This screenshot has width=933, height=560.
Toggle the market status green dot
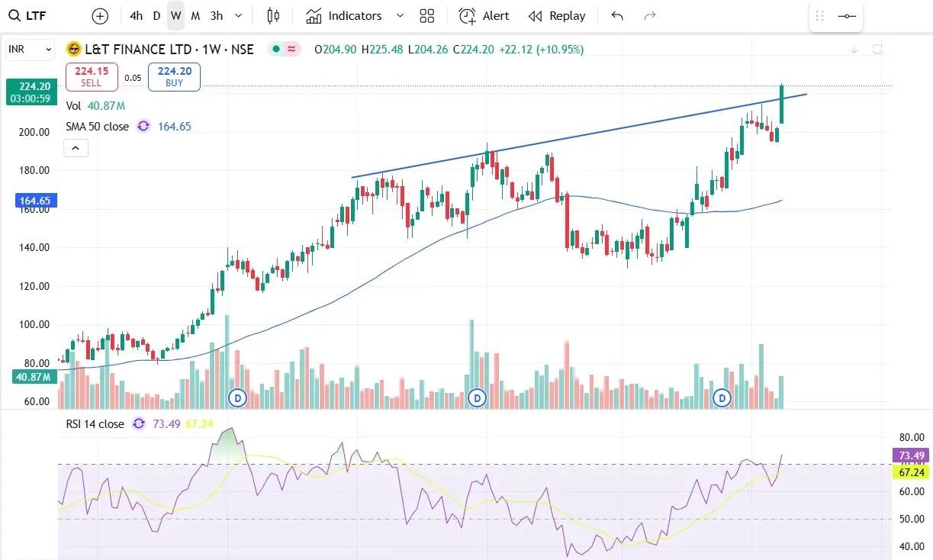tap(275, 49)
